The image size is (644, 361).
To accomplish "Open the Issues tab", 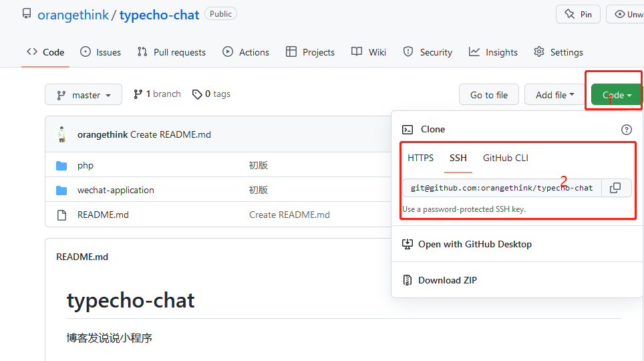I will 101,52.
